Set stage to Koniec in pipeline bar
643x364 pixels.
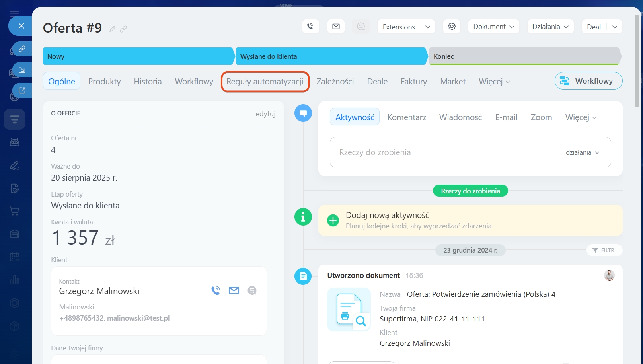(x=524, y=56)
